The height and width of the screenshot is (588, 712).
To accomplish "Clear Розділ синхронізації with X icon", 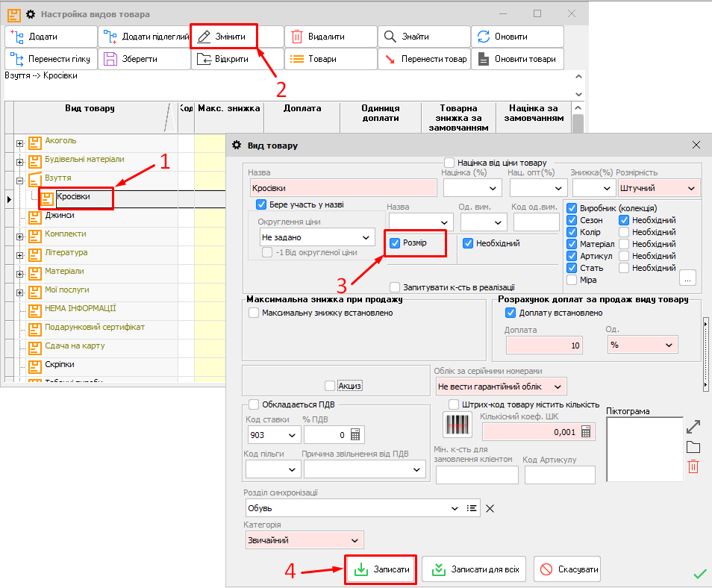I will pyautogui.click(x=490, y=508).
